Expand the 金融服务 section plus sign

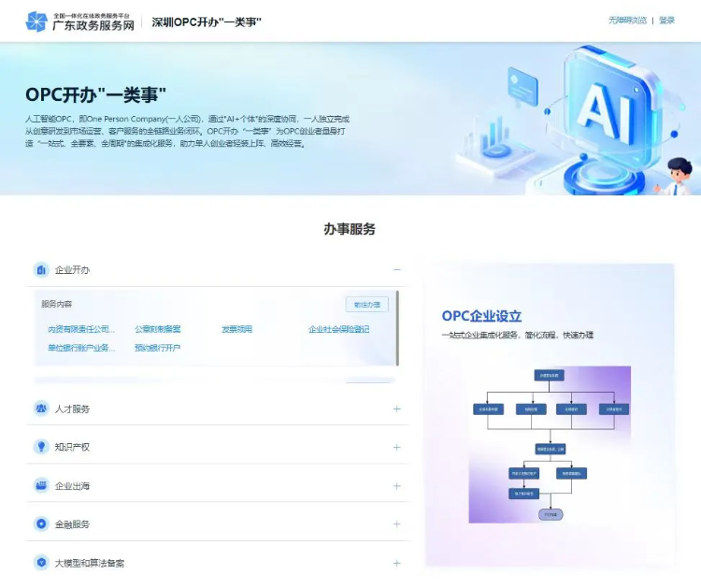coord(397,524)
